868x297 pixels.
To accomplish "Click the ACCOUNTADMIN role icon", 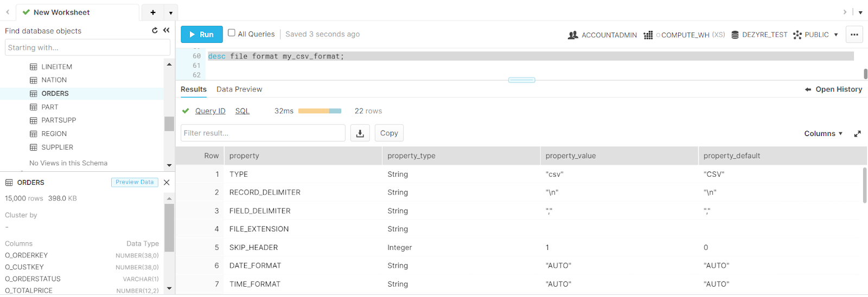I will pos(573,35).
